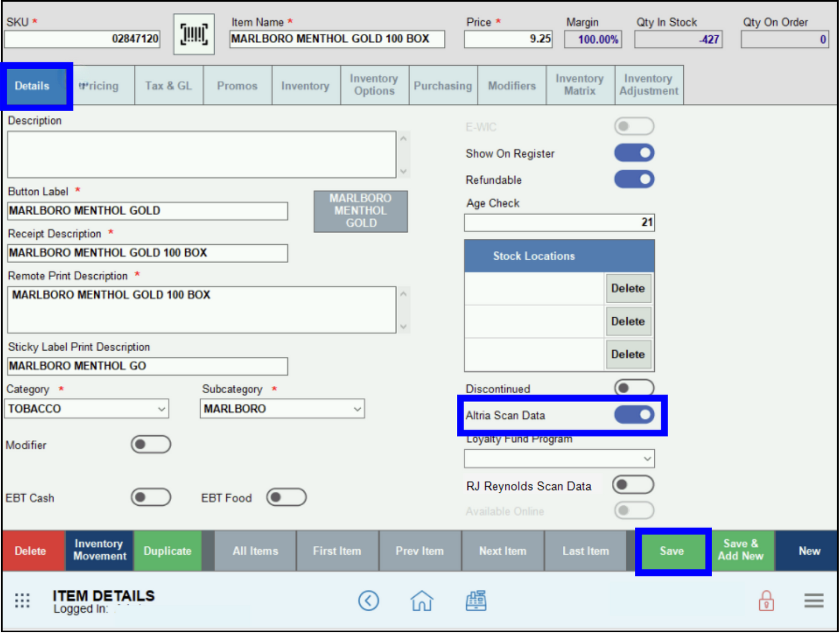Viewport: 840px width, 634px height.
Task: Open the Purchasing tab
Action: point(443,86)
